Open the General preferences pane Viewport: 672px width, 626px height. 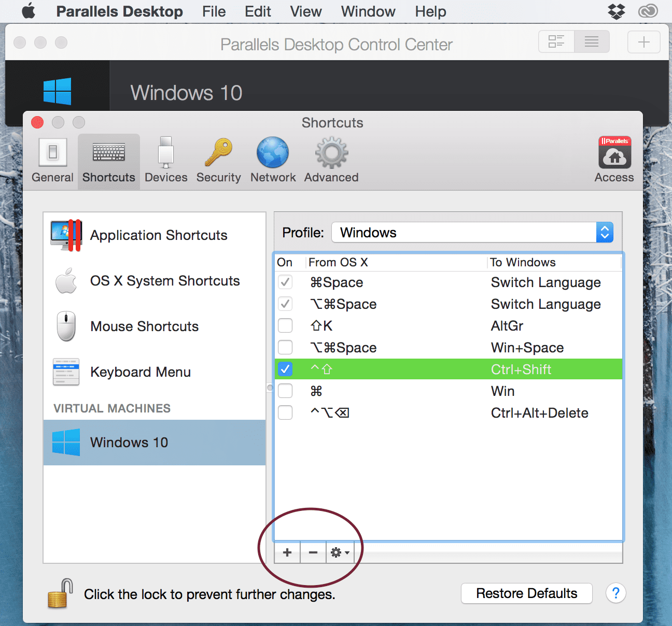[x=52, y=161]
